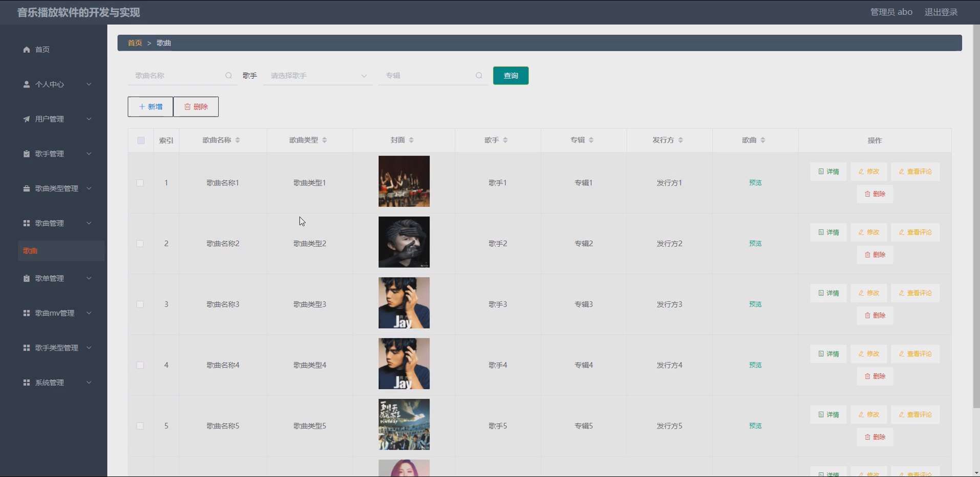Sort by 歌手 column arrows
The width and height of the screenshot is (980, 477).
pos(505,140)
